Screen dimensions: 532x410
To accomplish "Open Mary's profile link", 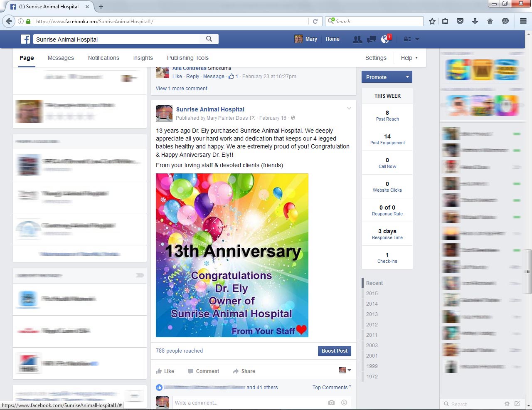I will (x=306, y=39).
